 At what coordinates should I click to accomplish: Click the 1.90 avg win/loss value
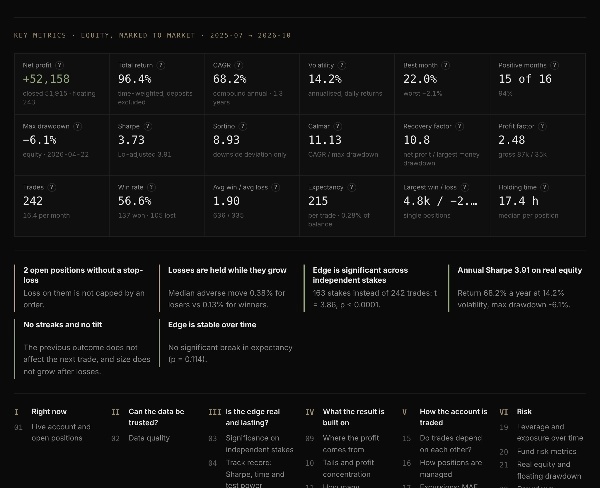tap(226, 201)
